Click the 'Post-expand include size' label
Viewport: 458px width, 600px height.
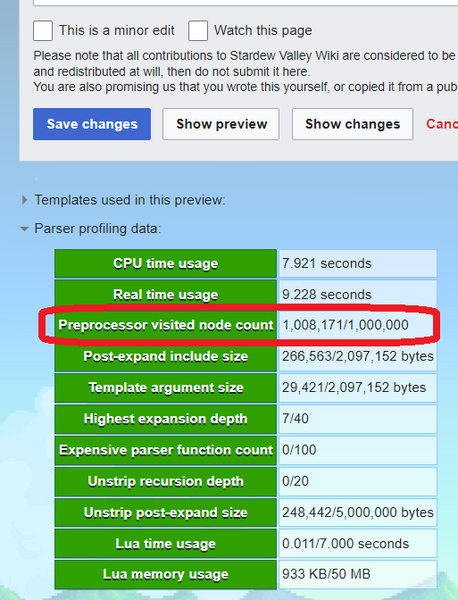(166, 357)
